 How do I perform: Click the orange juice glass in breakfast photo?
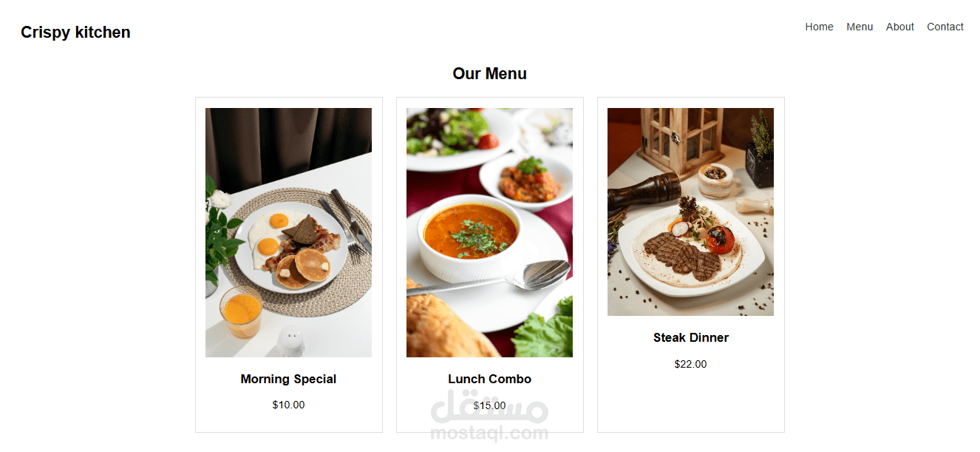click(241, 311)
